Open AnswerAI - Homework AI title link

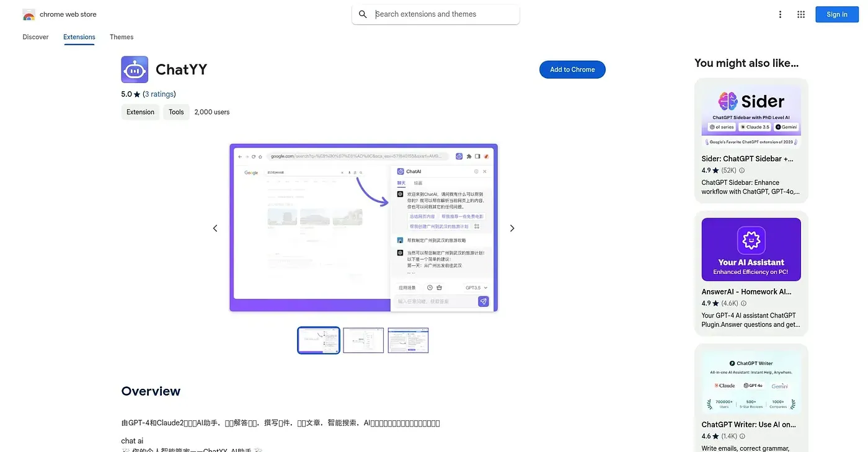746,291
